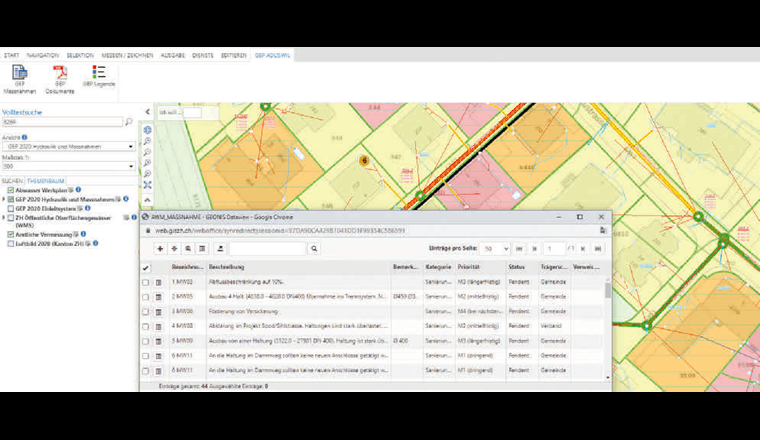Show the GEP Legende

coord(99,76)
